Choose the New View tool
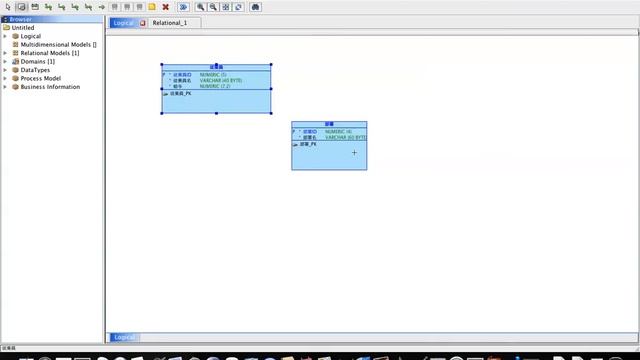The width and height of the screenshot is (640, 360). tap(35, 7)
